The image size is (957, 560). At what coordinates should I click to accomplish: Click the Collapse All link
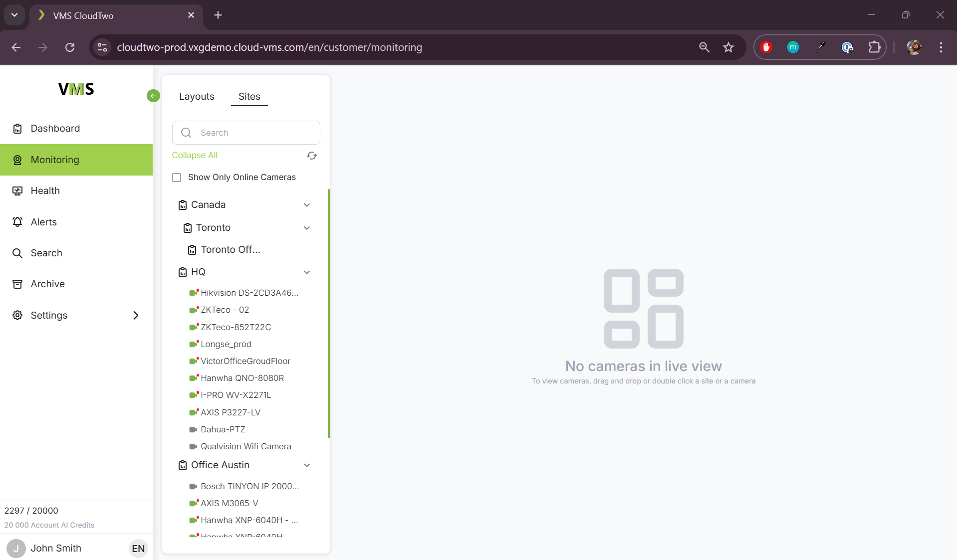click(195, 155)
